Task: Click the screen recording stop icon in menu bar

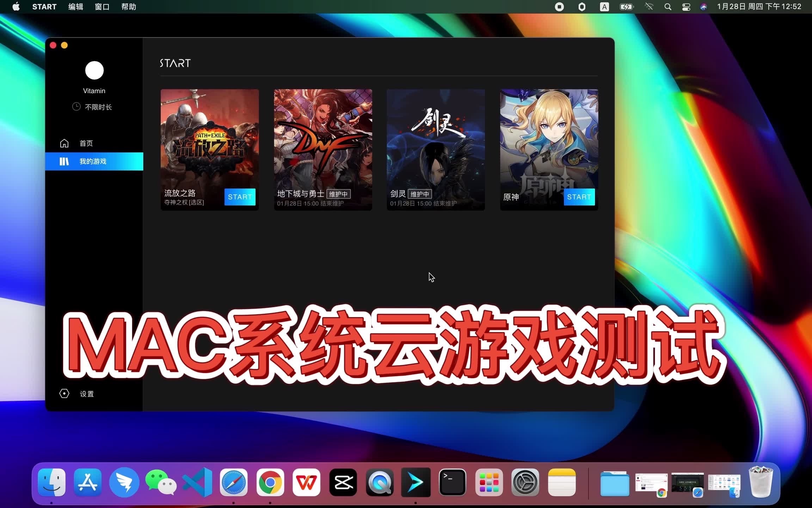Action: pos(559,7)
